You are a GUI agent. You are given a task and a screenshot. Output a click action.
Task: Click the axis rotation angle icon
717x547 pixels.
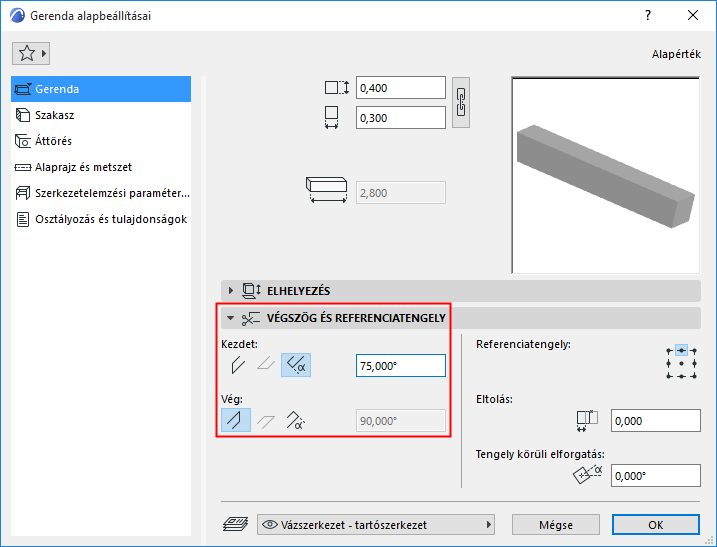[587, 475]
